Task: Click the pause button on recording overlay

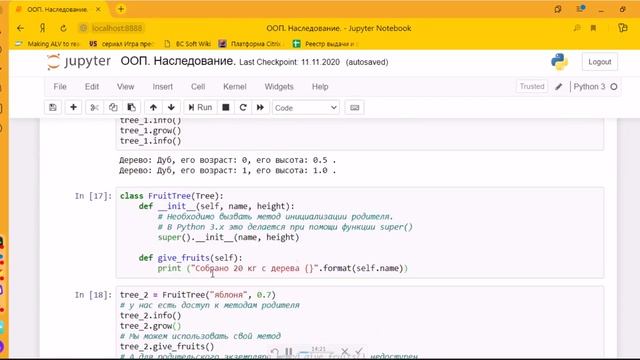Action: 289,351
